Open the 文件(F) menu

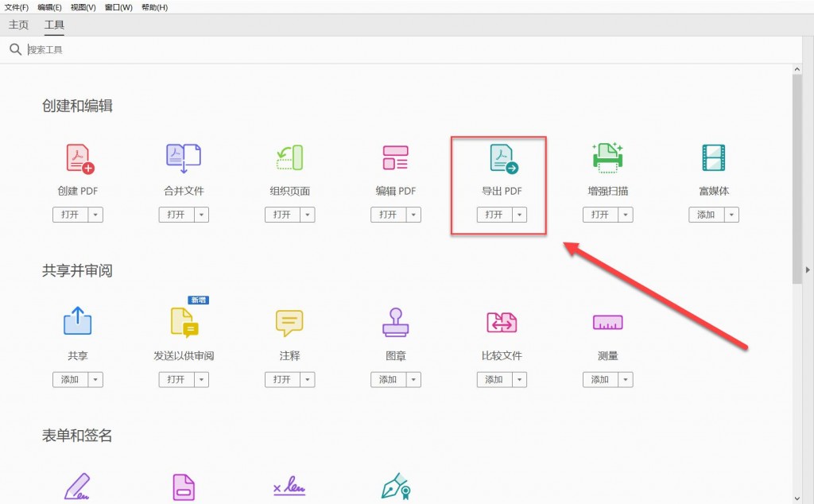[x=17, y=7]
